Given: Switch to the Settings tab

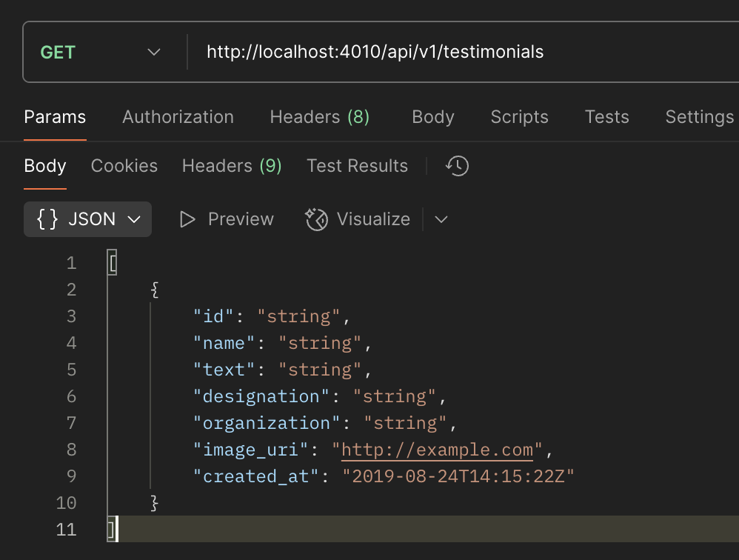Looking at the screenshot, I should pos(699,117).
